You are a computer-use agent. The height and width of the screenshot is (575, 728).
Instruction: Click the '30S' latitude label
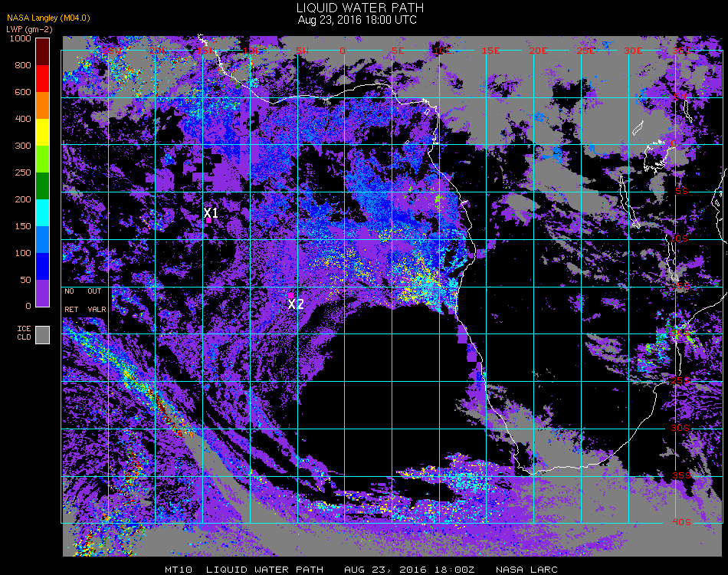(680, 429)
